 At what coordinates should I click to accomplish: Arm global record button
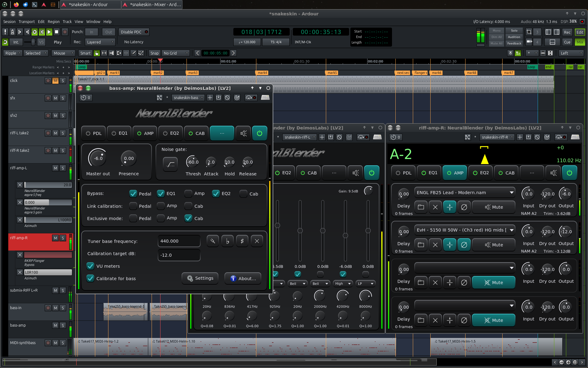pos(65,32)
